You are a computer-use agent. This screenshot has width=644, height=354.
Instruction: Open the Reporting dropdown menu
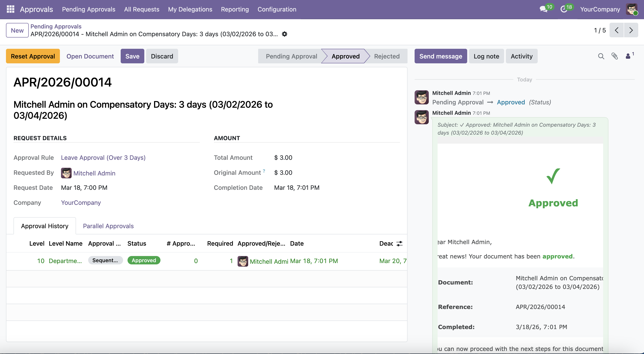click(235, 9)
